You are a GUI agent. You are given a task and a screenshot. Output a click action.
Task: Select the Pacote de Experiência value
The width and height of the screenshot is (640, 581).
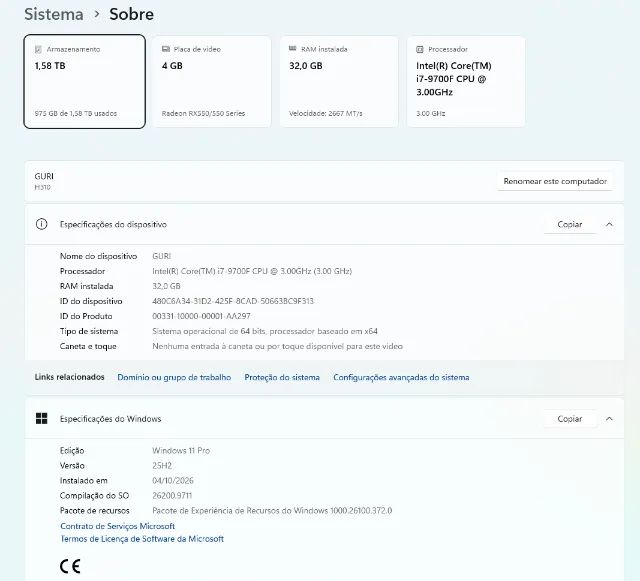coord(272,511)
